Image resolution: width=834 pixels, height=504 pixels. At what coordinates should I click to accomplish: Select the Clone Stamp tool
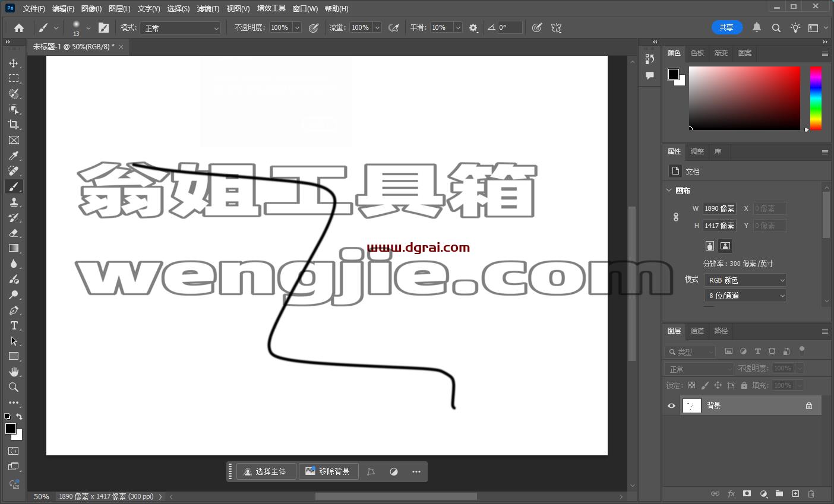click(14, 202)
